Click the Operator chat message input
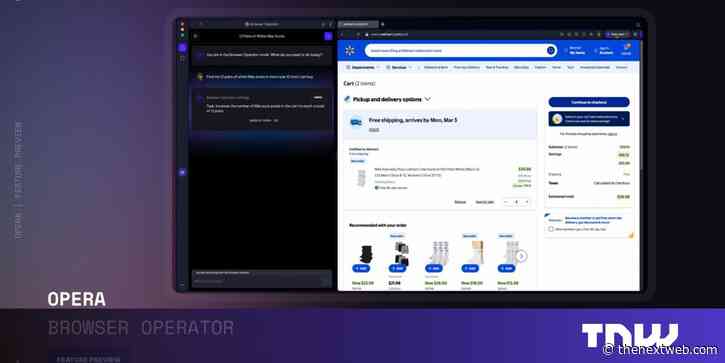725x363 pixels. pyautogui.click(x=261, y=280)
